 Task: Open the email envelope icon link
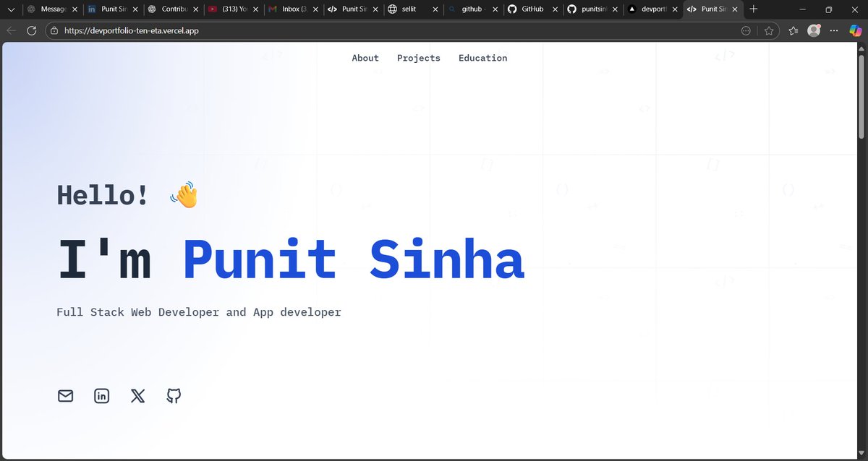pyautogui.click(x=66, y=396)
